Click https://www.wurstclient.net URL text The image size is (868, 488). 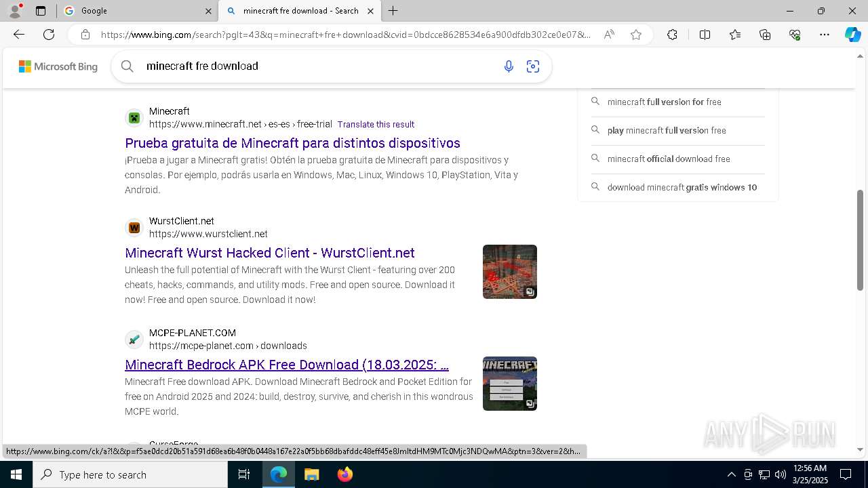click(x=208, y=234)
